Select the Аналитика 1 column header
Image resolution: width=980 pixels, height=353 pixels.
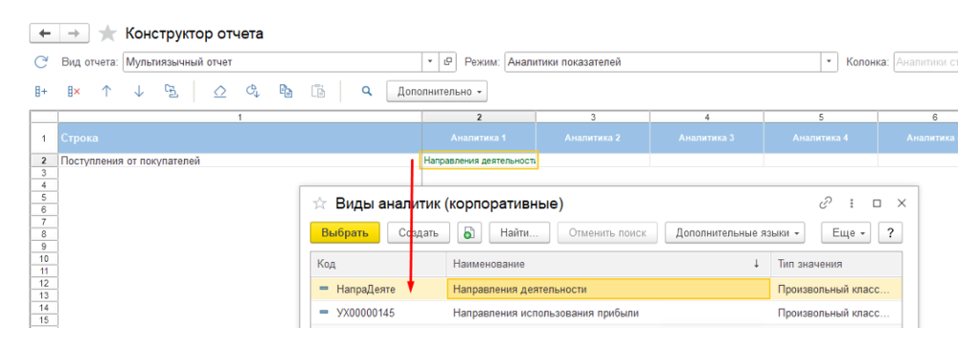[479, 138]
